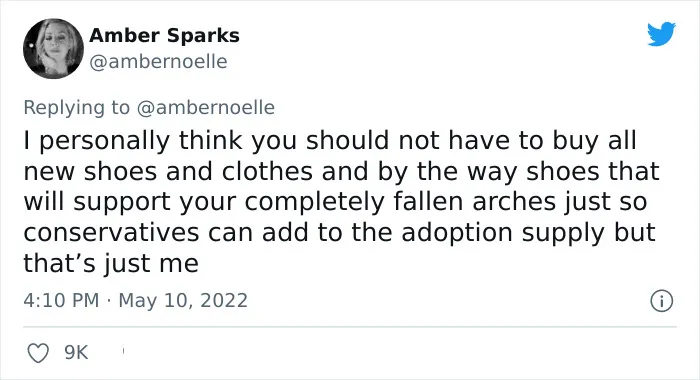Click the words 'new shoes and clothes'
The image size is (700, 380).
coord(168,171)
